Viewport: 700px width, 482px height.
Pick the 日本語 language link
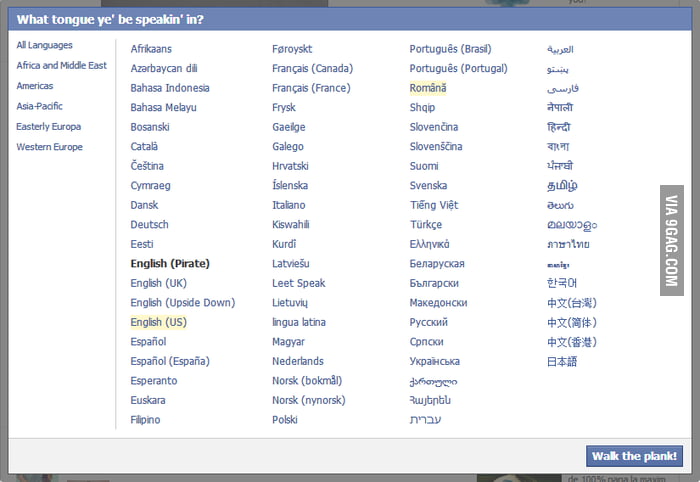pos(562,361)
